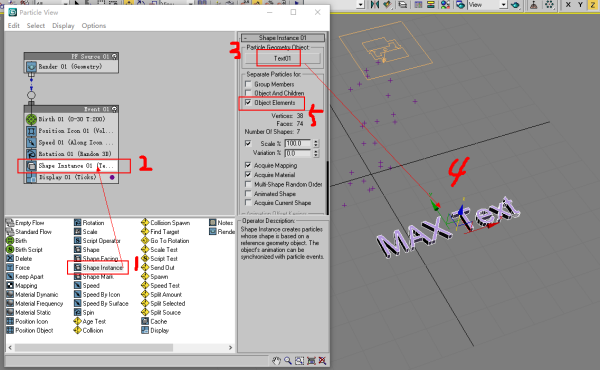The image size is (600, 370).
Task: Pick Notes operator from depot
Action: pyautogui.click(x=221, y=223)
